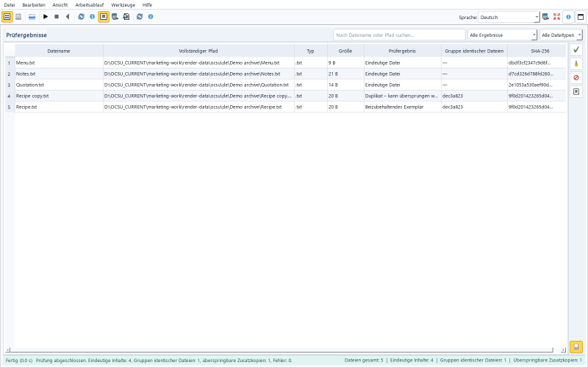Open the Alle Ergebnisse filter dropdown

pos(502,35)
